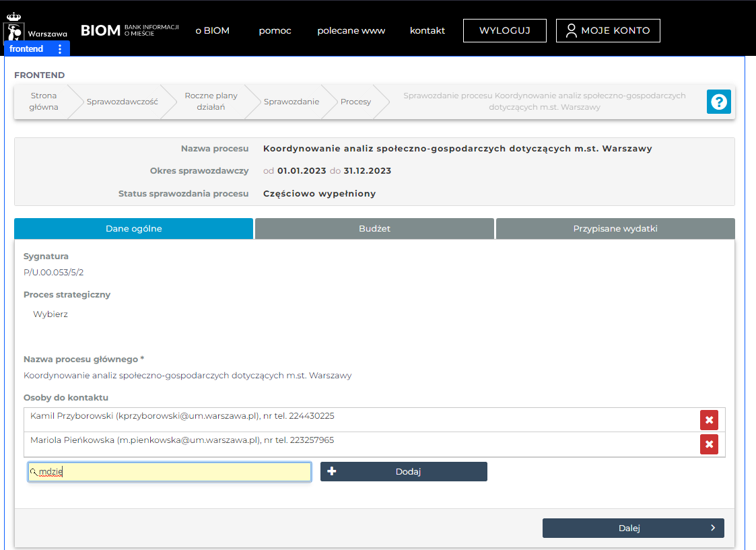Click the Dodaj add contact button
756x550 pixels.
tap(403, 472)
